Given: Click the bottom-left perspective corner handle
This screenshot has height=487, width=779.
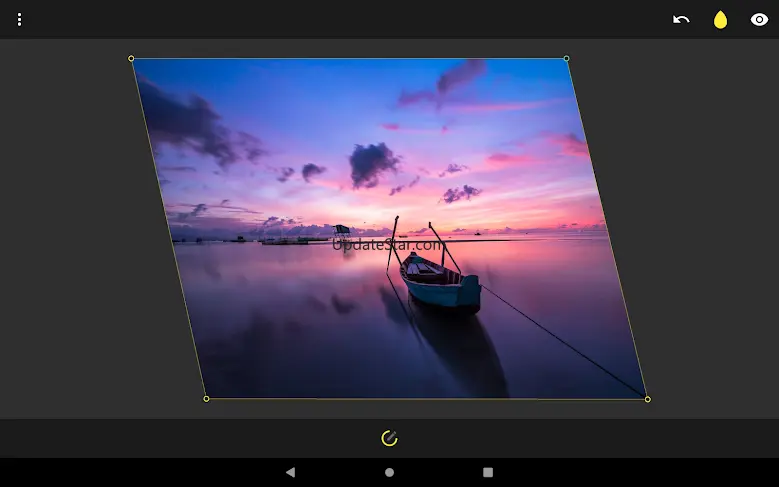Looking at the screenshot, I should (206, 399).
